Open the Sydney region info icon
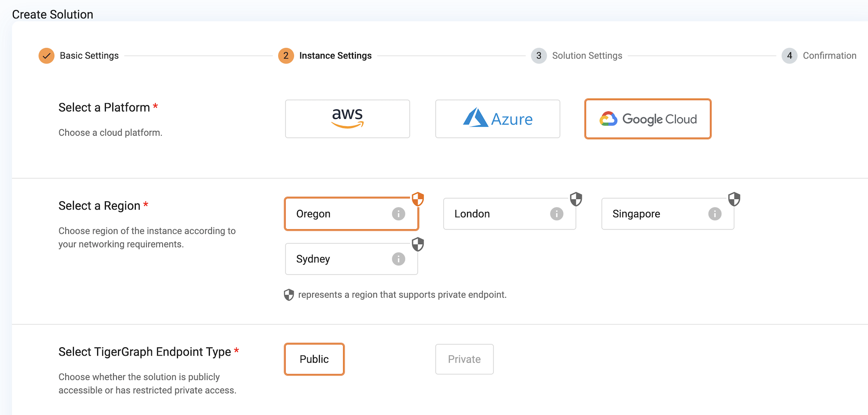 [398, 259]
